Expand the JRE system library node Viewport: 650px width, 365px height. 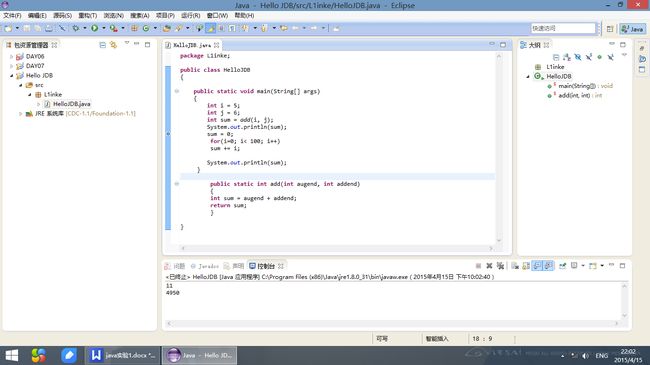pos(21,114)
